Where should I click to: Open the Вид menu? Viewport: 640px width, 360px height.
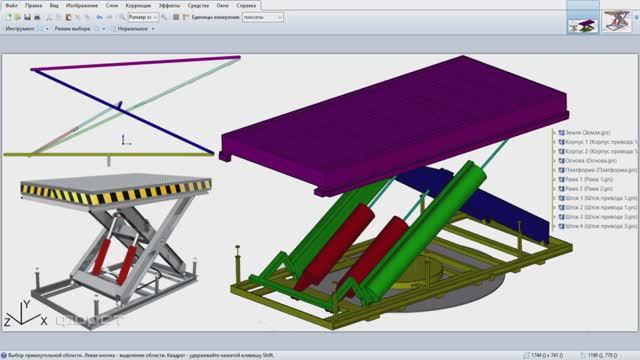point(54,6)
